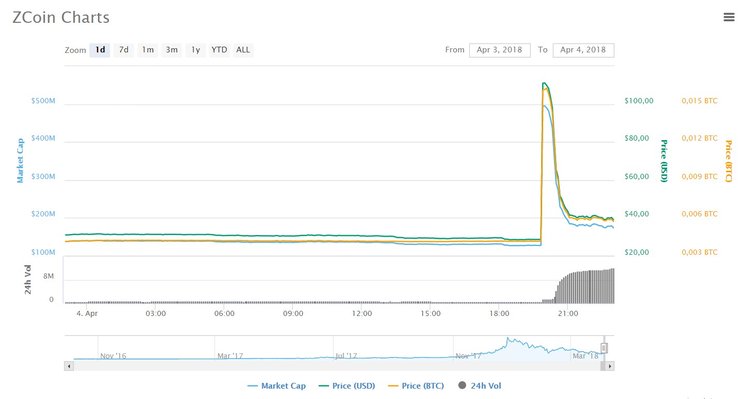The image size is (750, 399).
Task: Toggle the Price (BTC) series legend
Action: (416, 386)
